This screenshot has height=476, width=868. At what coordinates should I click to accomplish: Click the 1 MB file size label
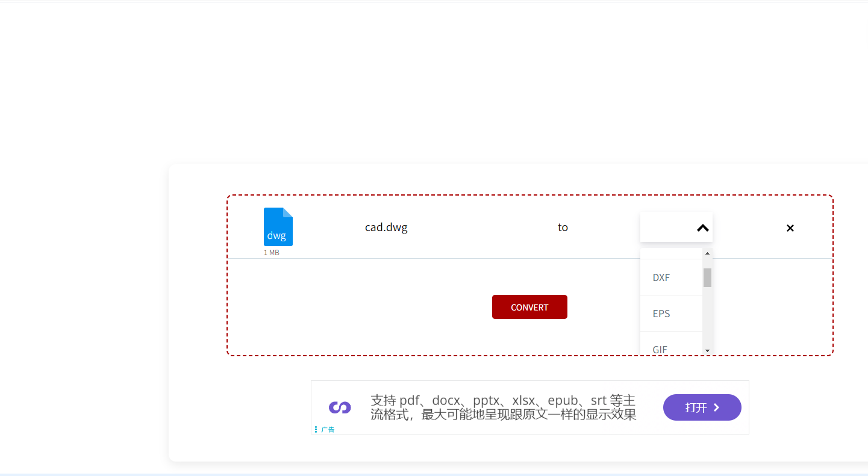click(271, 253)
